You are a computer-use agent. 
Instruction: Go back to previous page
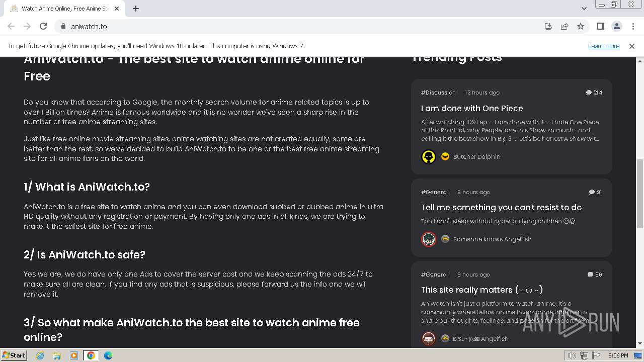click(11, 26)
